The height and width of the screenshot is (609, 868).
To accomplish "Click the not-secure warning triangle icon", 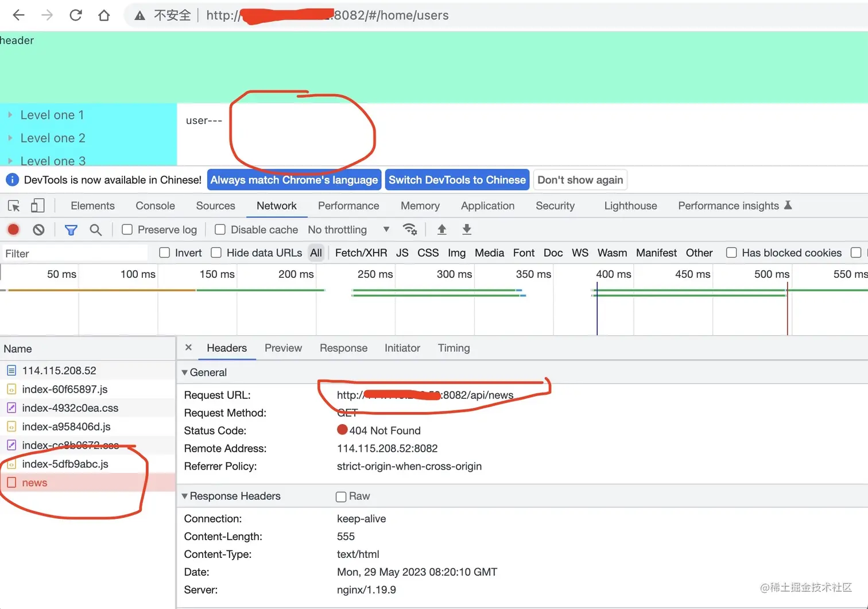I will pyautogui.click(x=139, y=15).
